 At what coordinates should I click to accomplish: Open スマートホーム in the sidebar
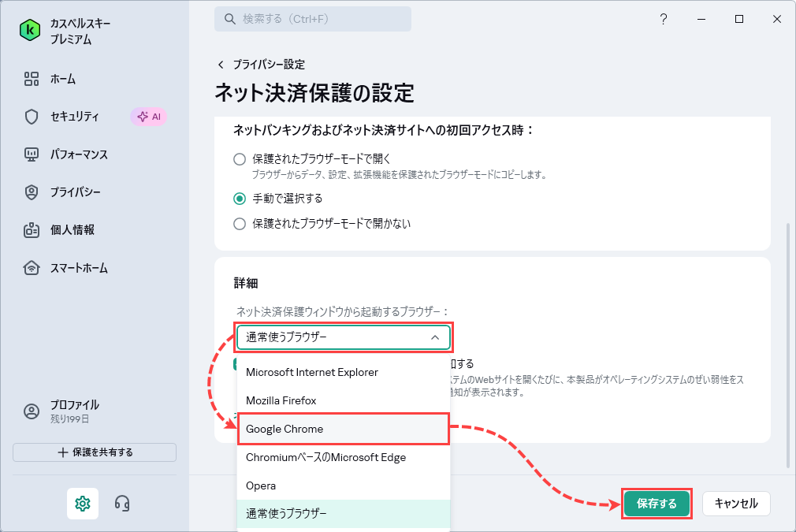point(79,267)
